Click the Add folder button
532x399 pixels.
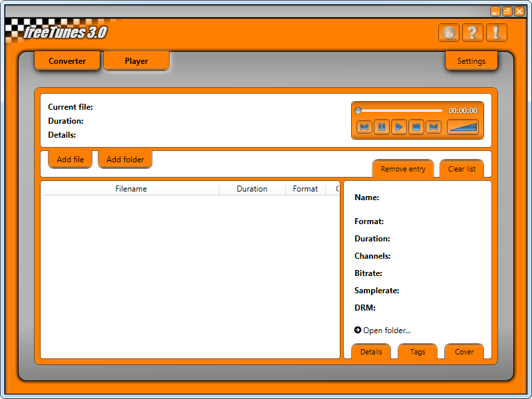(125, 159)
